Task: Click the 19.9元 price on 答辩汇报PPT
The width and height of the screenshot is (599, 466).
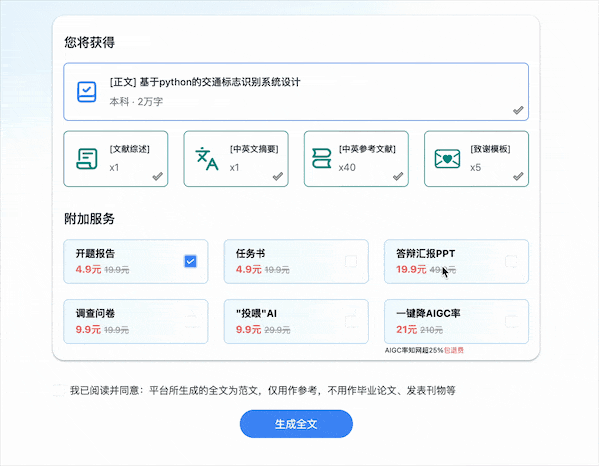Action: (411, 269)
